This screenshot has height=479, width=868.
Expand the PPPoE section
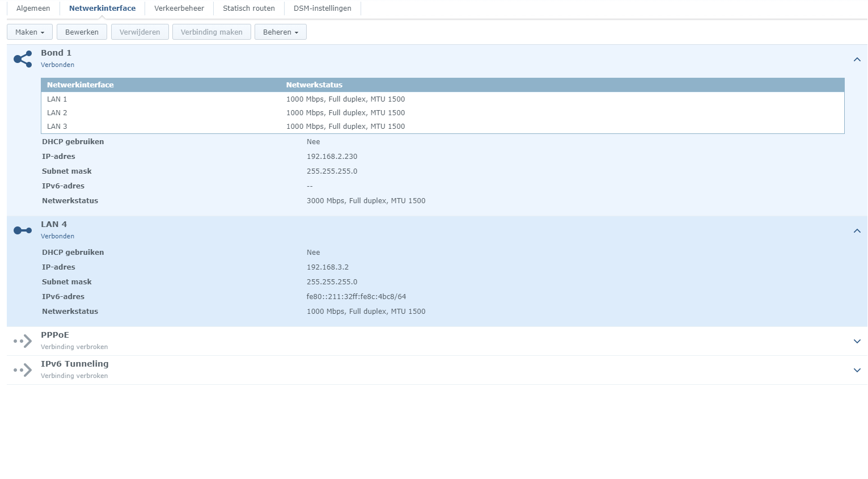click(x=857, y=341)
